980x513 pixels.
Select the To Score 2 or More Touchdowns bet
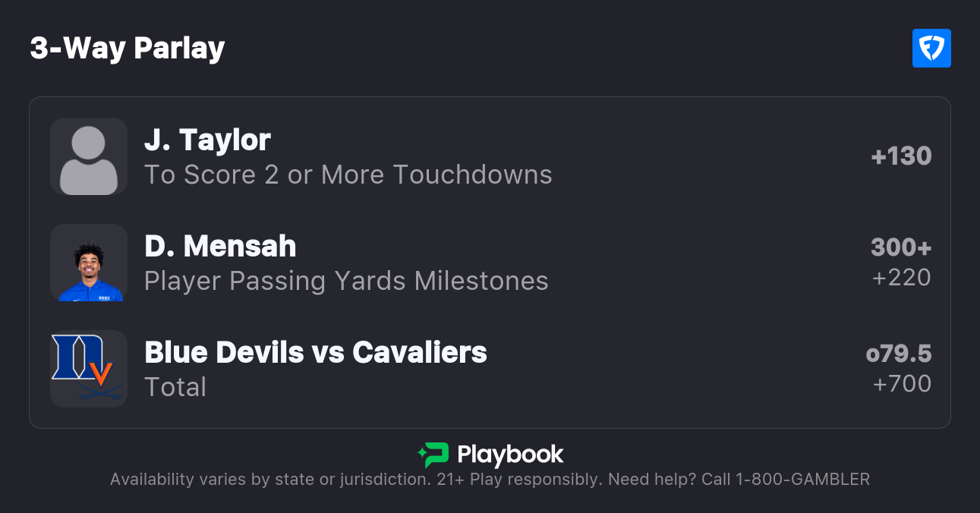tap(348, 175)
